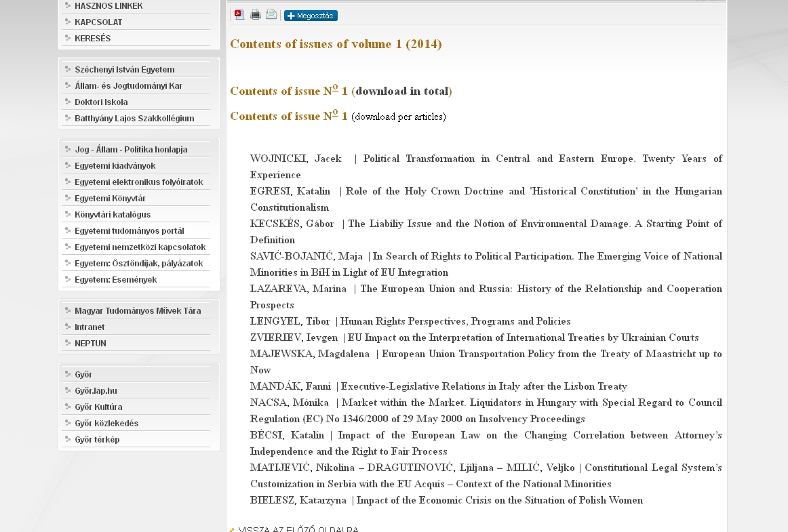Open the Könyvtári katalógus link
This screenshot has height=532, width=788.
pyautogui.click(x=113, y=215)
